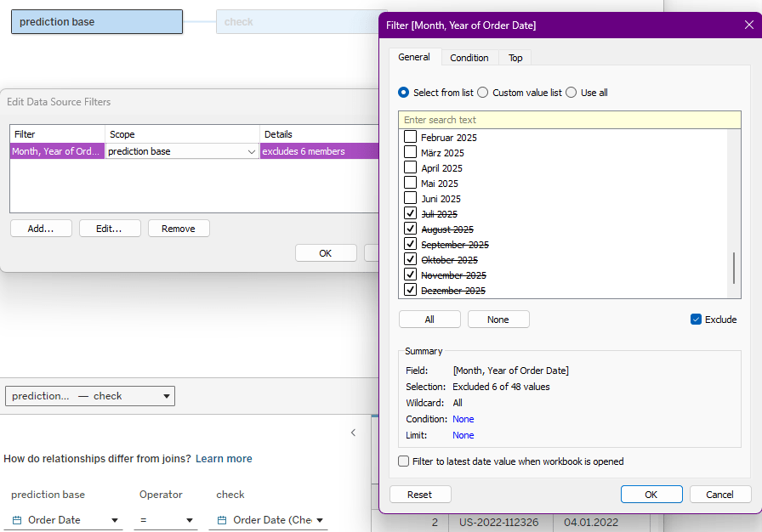Image resolution: width=762 pixels, height=532 pixels.
Task: Click None to deselect all months
Action: 498,319
